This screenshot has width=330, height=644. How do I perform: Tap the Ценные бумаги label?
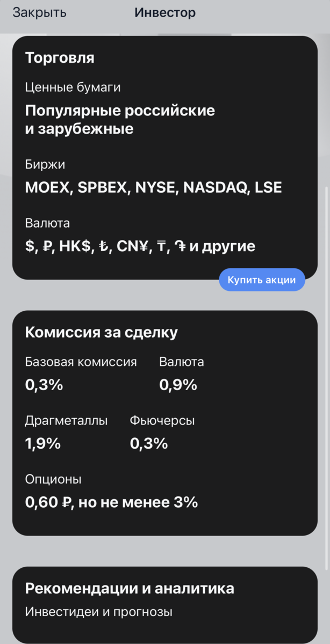point(73,87)
